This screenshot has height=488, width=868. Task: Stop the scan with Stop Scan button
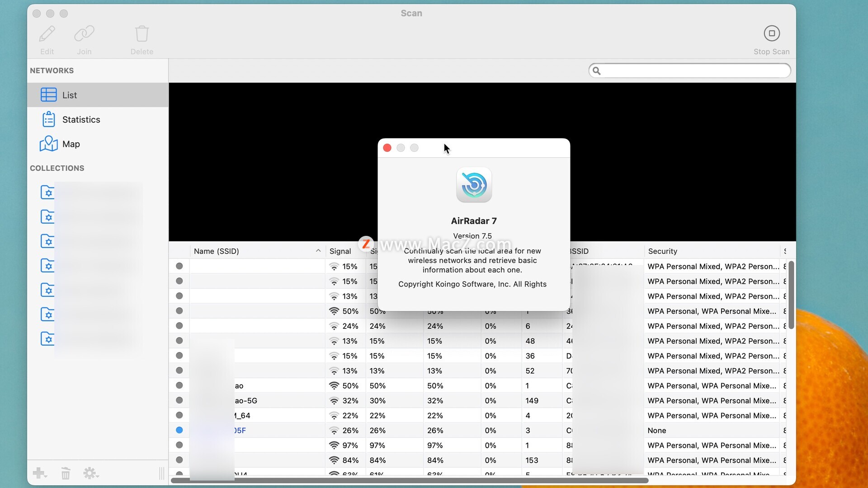pos(772,33)
